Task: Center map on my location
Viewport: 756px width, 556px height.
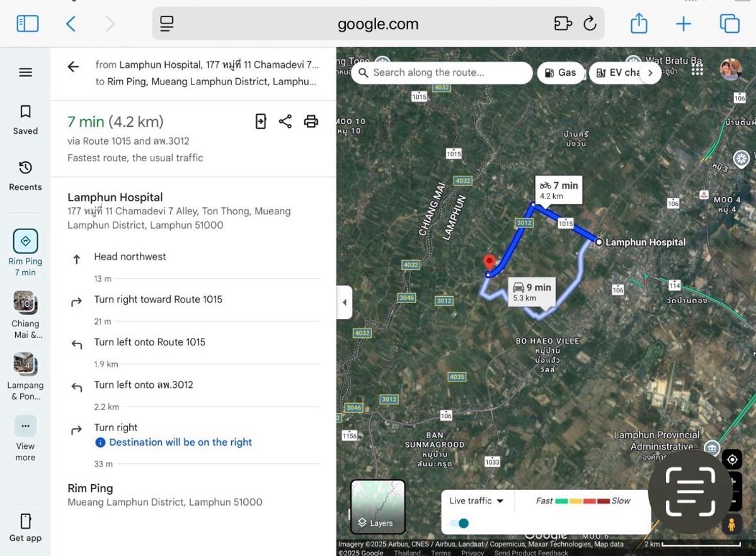Action: coord(732,460)
